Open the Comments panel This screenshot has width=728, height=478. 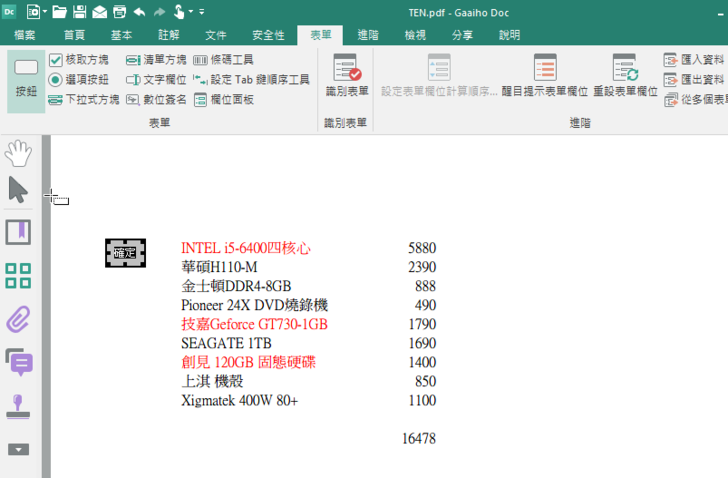[x=19, y=362]
